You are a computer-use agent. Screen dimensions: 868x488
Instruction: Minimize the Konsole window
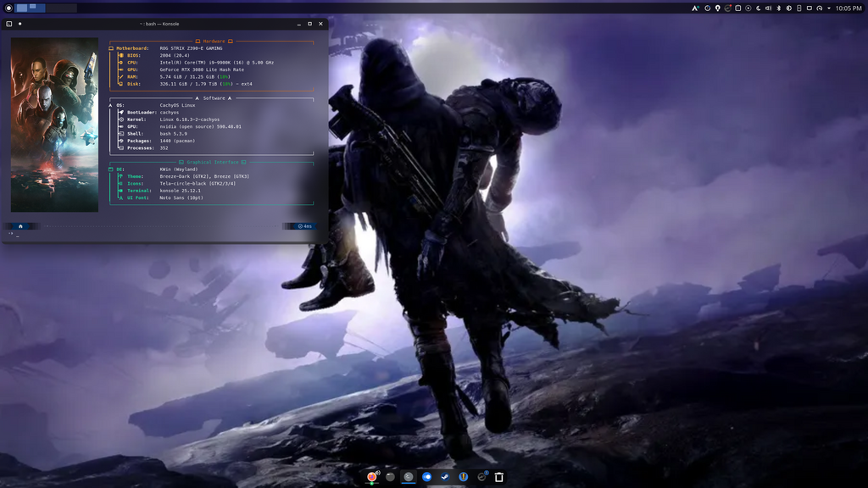(299, 24)
